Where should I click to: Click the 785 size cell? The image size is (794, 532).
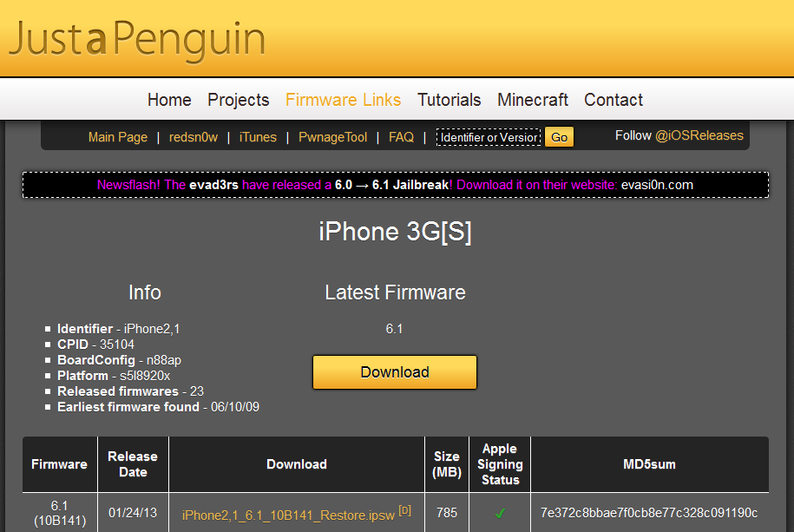tap(447, 513)
